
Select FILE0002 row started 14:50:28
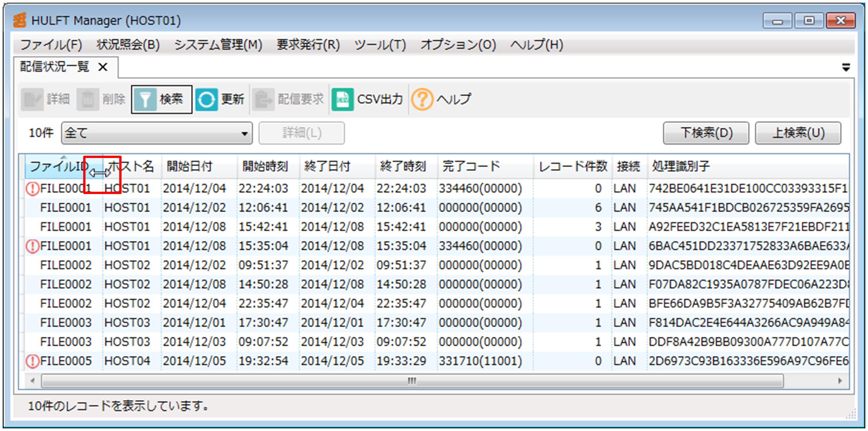click(437, 284)
